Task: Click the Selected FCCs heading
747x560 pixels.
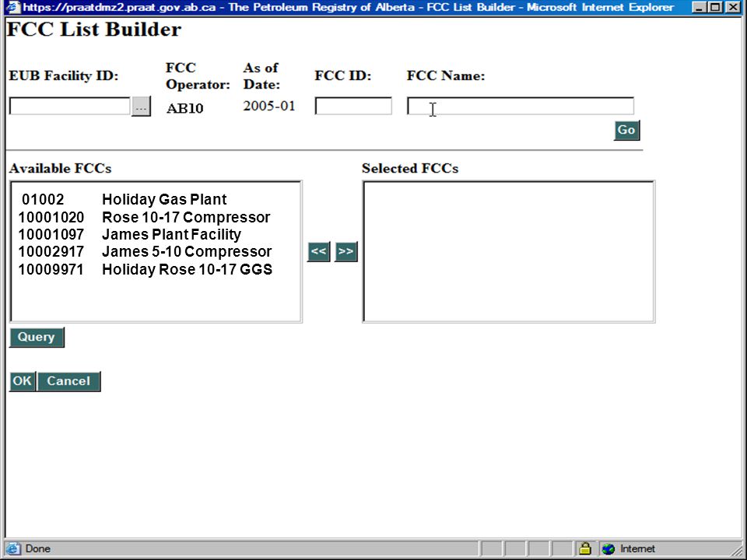Action: point(410,169)
